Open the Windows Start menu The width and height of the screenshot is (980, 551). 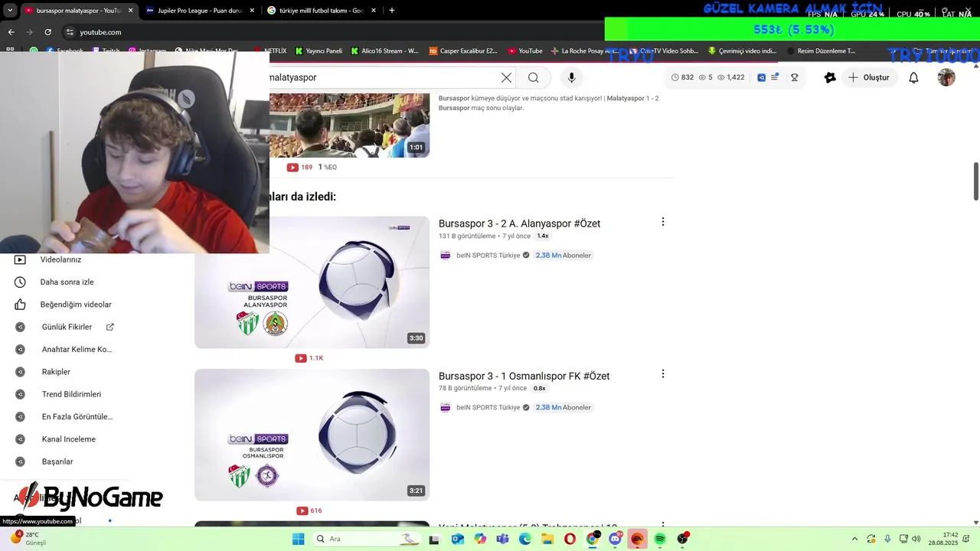pyautogui.click(x=298, y=539)
